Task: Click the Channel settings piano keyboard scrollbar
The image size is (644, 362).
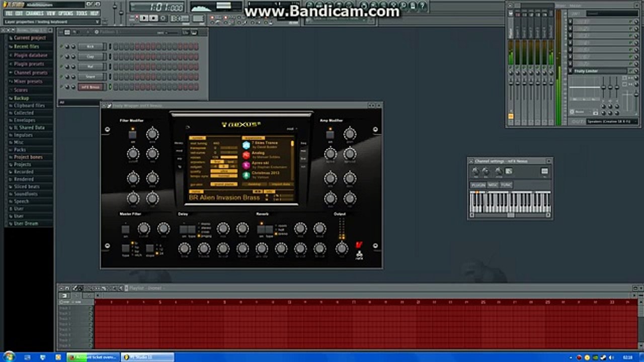Action: [510, 215]
